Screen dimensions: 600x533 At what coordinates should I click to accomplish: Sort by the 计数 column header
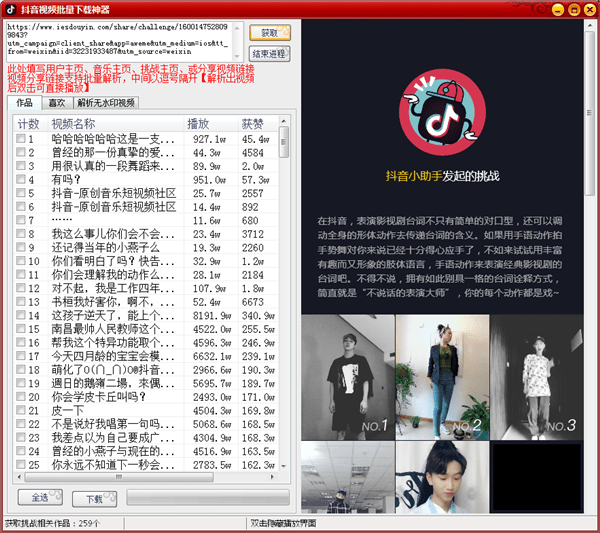click(30, 124)
